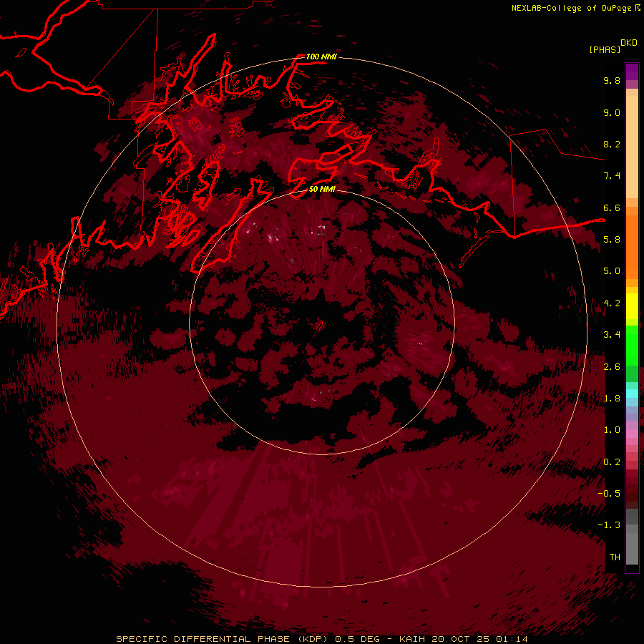Image resolution: width=644 pixels, height=644 pixels.
Task: Click the cyan segment of color bar
Action: [x=632, y=394]
